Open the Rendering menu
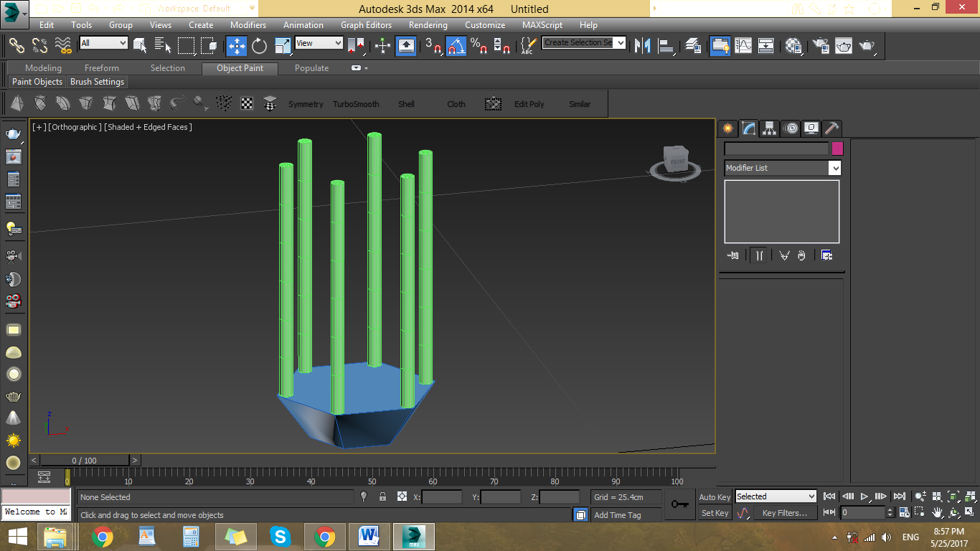 tap(428, 24)
